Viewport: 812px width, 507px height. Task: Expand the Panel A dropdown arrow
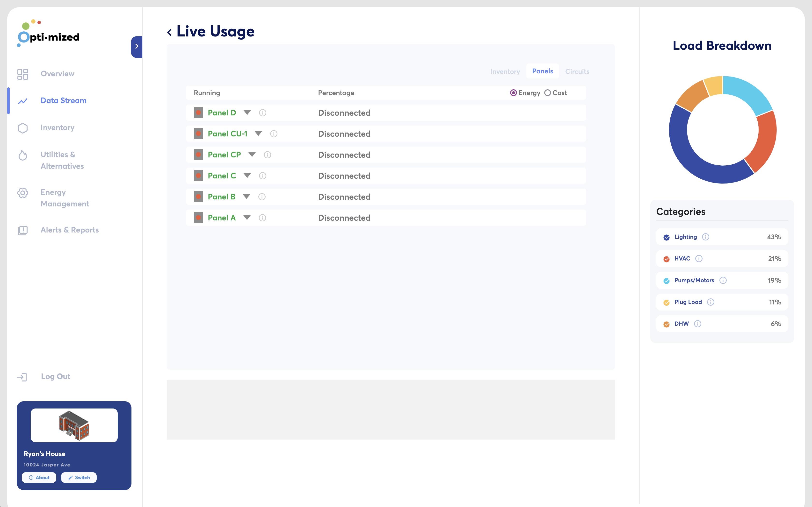coord(247,218)
